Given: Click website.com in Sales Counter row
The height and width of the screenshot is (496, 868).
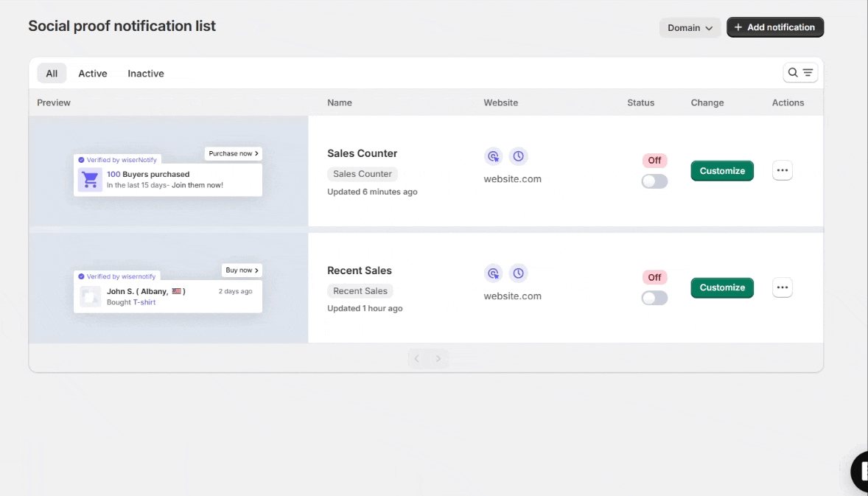Looking at the screenshot, I should (x=513, y=179).
